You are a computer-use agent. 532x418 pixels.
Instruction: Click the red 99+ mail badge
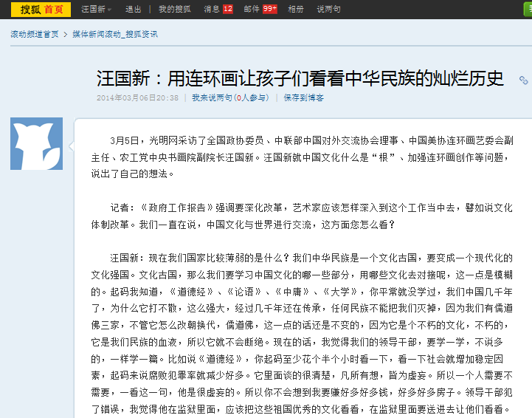(270, 9)
